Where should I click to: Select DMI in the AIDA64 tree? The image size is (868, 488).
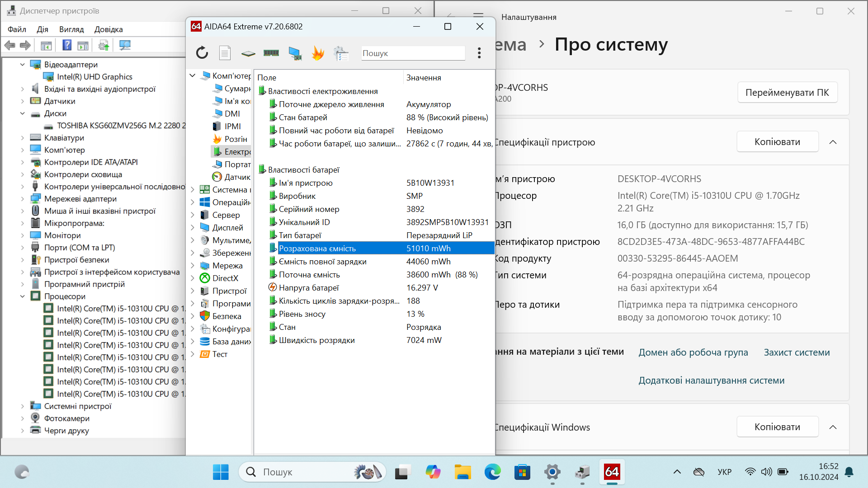pyautogui.click(x=232, y=113)
